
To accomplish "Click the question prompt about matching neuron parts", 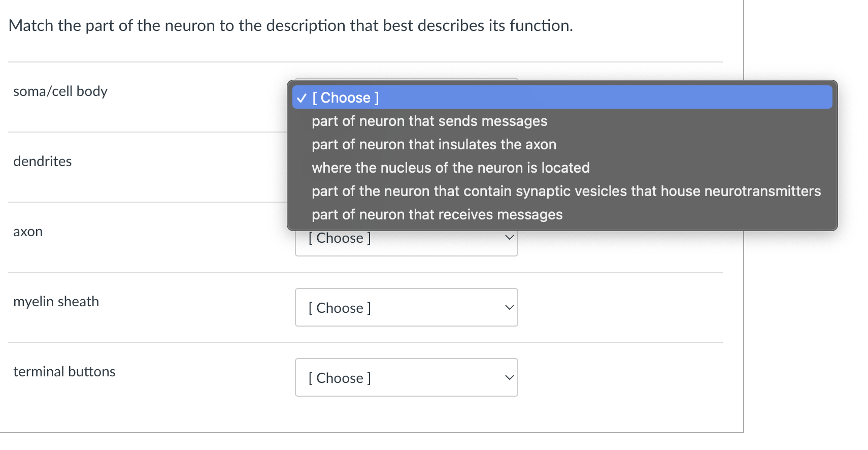I will 291,25.
